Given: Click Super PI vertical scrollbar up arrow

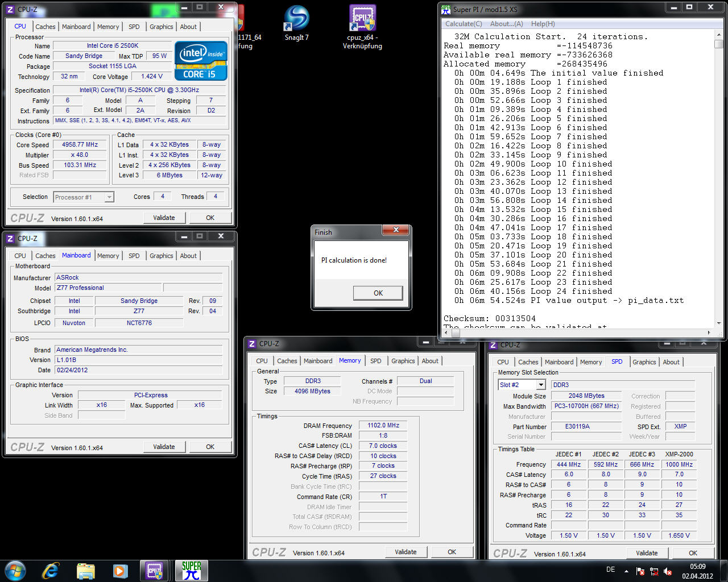Looking at the screenshot, I should pos(718,34).
